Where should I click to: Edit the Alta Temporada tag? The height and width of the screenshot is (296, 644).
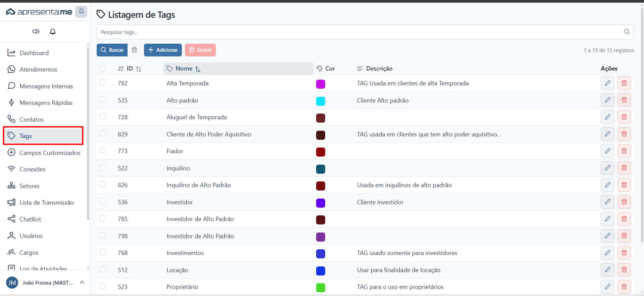(x=607, y=83)
